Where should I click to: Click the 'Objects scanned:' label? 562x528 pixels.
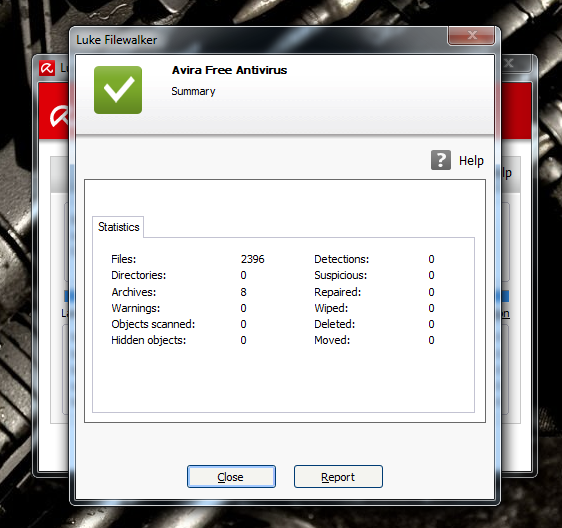pos(153,324)
